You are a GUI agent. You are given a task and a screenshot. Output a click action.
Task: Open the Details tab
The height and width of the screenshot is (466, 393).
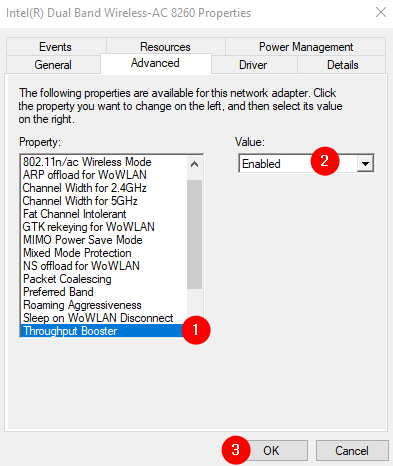click(x=342, y=65)
